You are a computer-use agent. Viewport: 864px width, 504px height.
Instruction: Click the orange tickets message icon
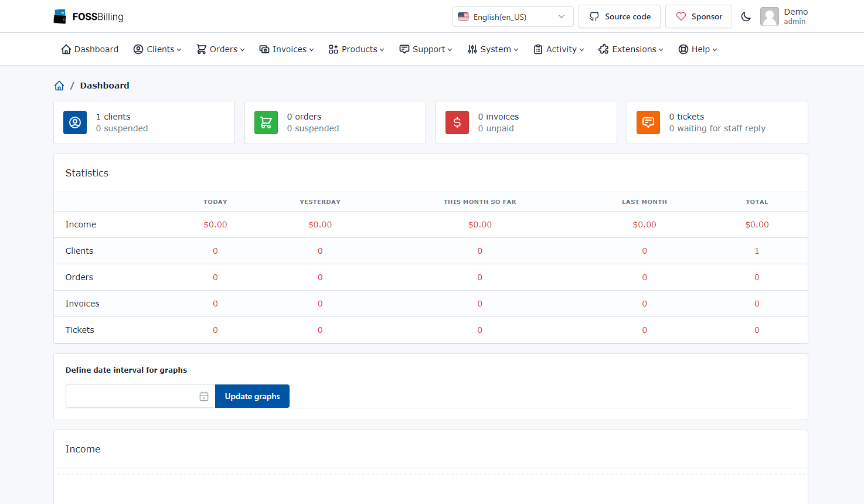click(x=648, y=122)
